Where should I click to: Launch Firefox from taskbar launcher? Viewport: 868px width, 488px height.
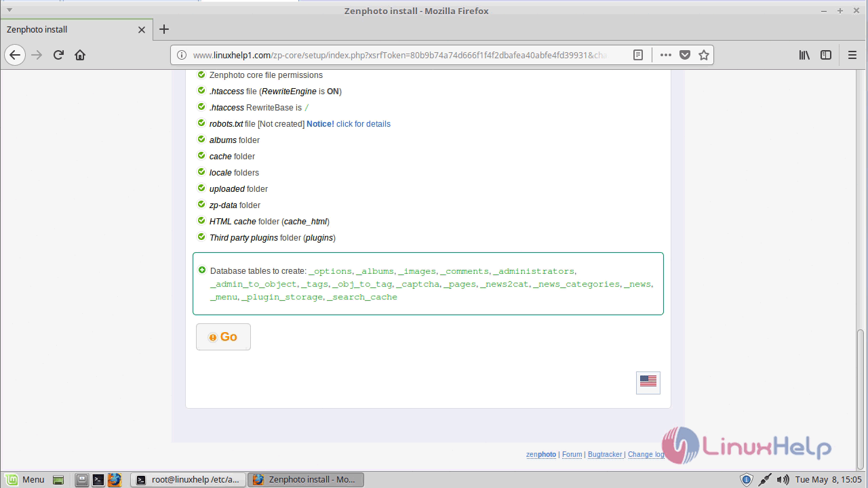click(x=115, y=480)
